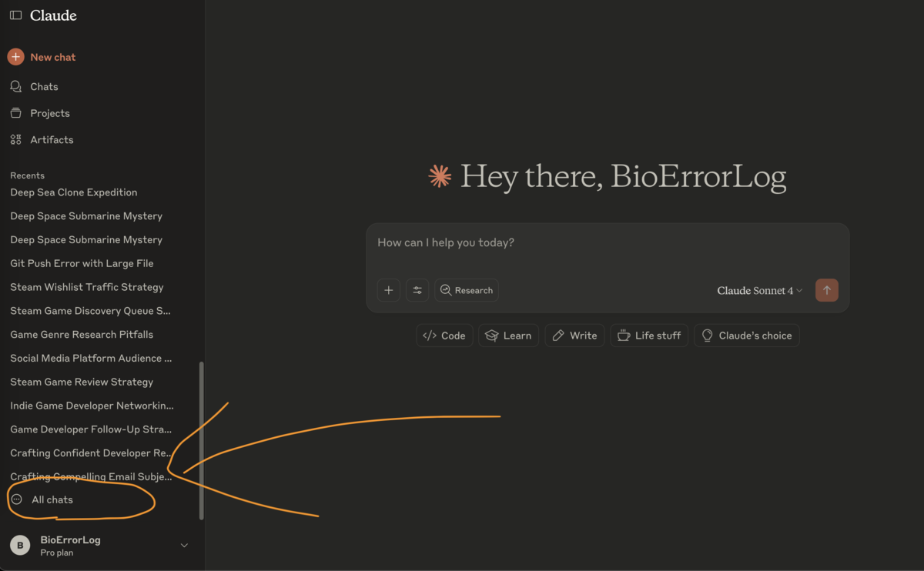The image size is (924, 571).
Task: Switch to the Write suggestion
Action: tap(574, 336)
